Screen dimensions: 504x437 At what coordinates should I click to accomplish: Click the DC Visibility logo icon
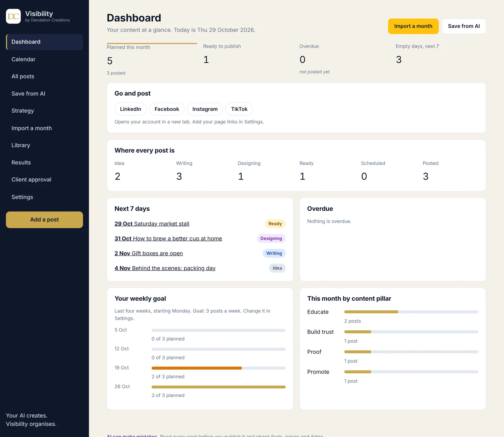pyautogui.click(x=13, y=16)
